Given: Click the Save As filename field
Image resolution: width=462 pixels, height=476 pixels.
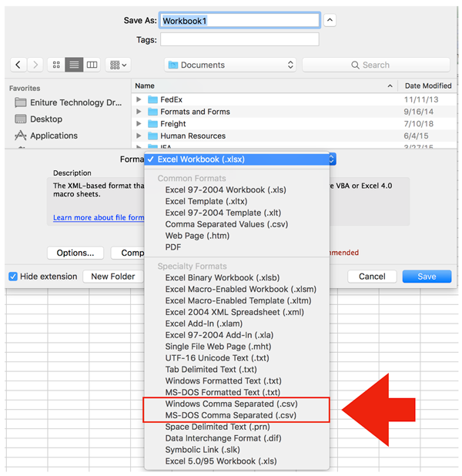Looking at the screenshot, I should click(x=239, y=21).
